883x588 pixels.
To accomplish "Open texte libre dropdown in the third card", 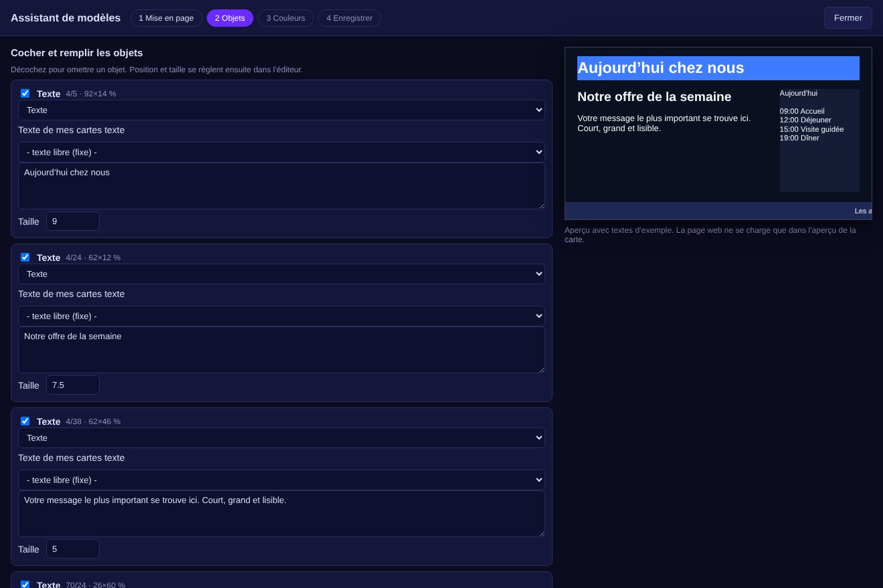I will click(282, 480).
